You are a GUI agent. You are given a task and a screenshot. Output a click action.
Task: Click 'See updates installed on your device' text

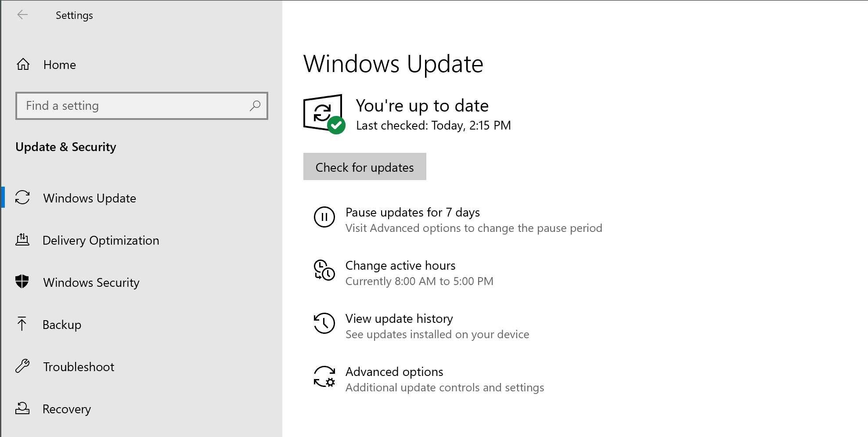tap(437, 334)
